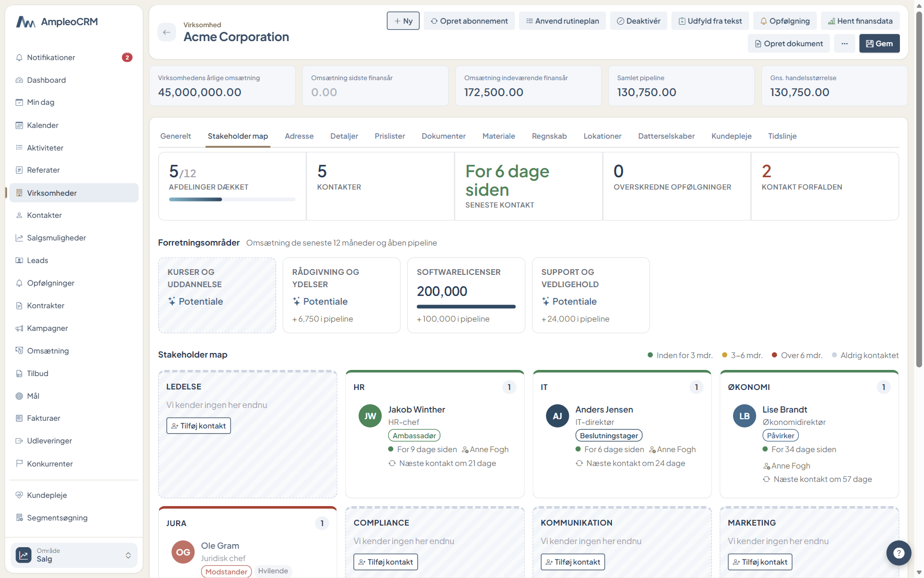The image size is (924, 578).
Task: Click the Beslutningstager tag on Anders Jensen
Action: pyautogui.click(x=609, y=436)
